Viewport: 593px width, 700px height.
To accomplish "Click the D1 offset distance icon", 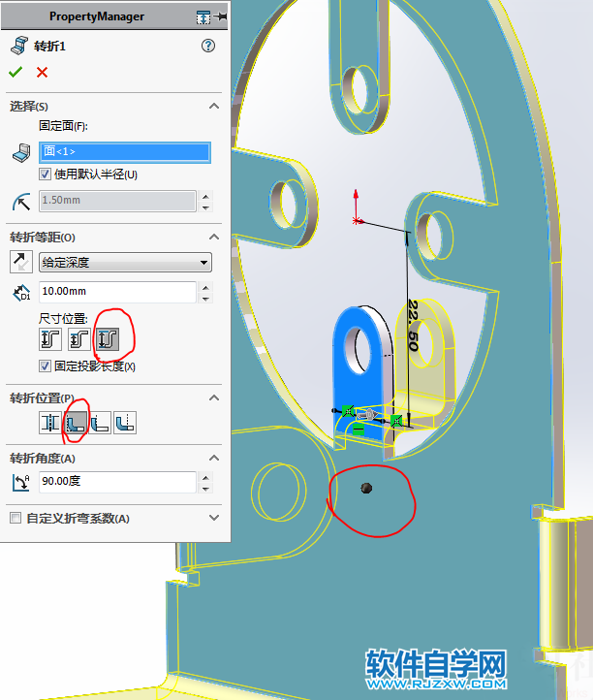I will pyautogui.click(x=21, y=293).
